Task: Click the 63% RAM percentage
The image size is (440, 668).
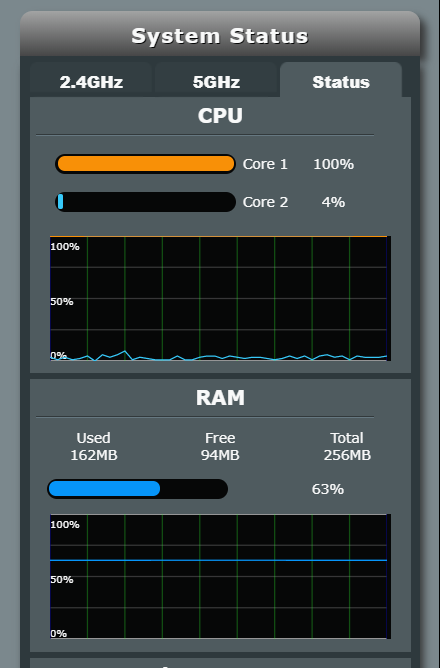Action: point(328,489)
